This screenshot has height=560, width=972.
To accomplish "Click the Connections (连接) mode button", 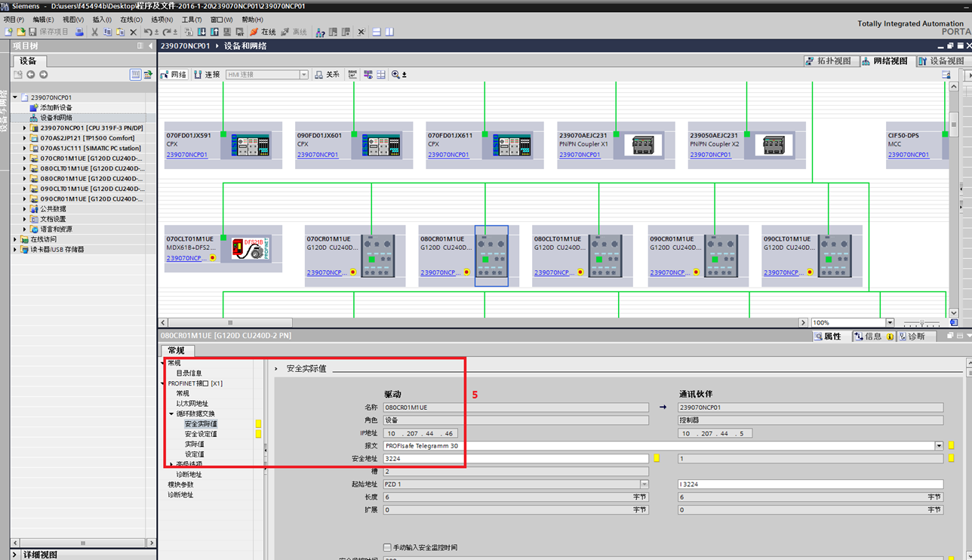I will tap(208, 75).
